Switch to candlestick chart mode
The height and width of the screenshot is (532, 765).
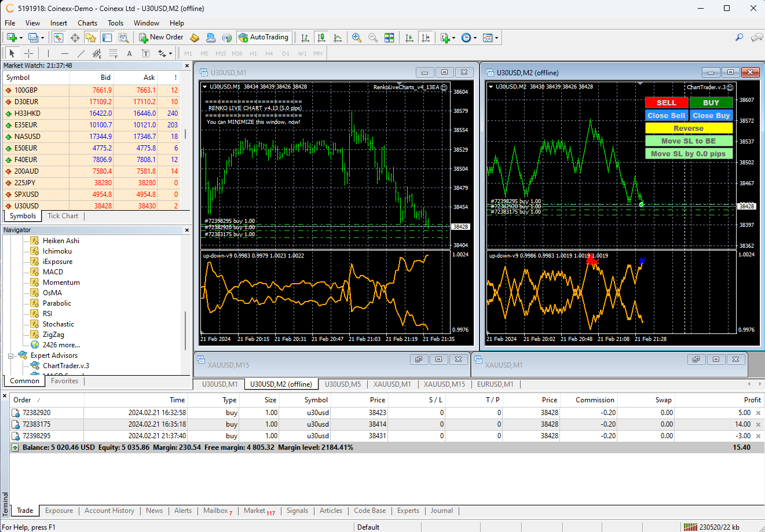pyautogui.click(x=321, y=38)
